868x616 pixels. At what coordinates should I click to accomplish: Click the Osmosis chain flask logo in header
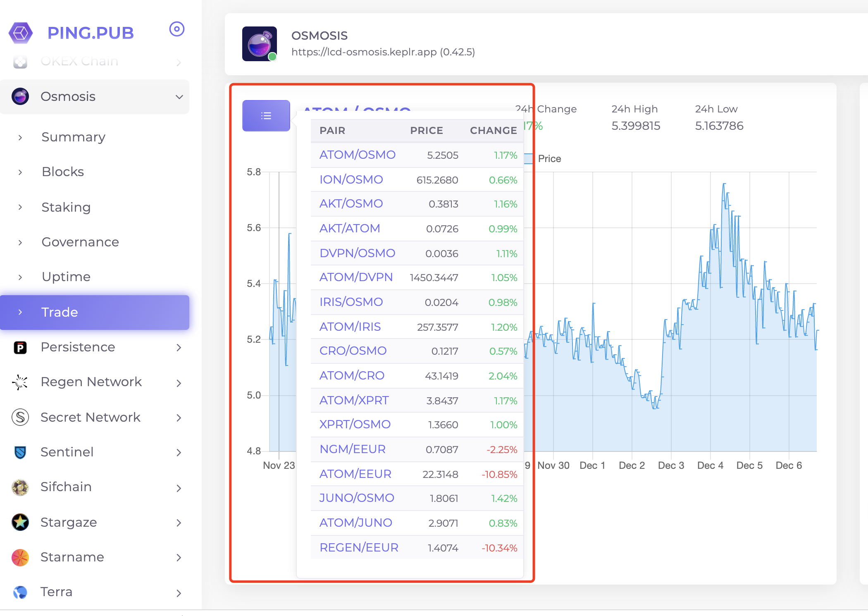pos(259,44)
